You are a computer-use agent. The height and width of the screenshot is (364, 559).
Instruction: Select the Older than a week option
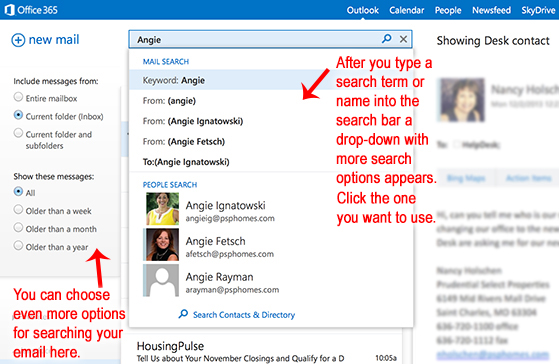click(x=18, y=210)
